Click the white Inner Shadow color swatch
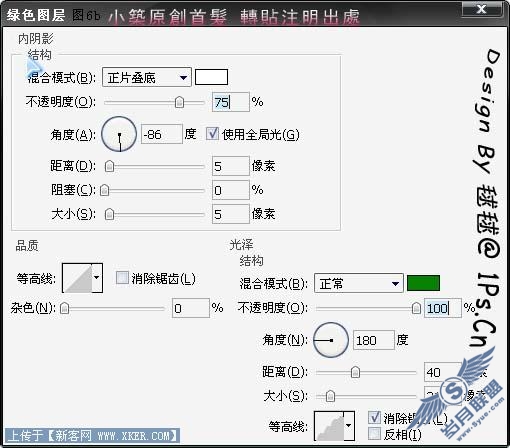 (x=211, y=77)
